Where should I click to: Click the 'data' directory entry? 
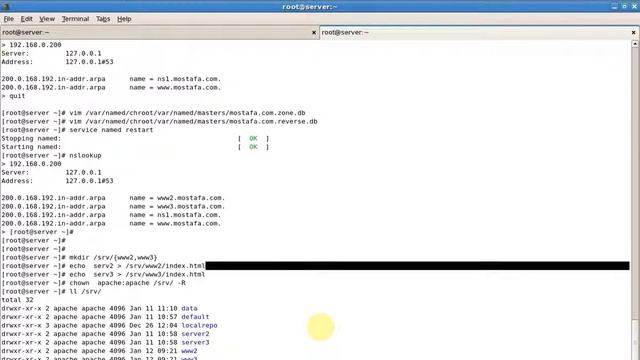click(189, 308)
